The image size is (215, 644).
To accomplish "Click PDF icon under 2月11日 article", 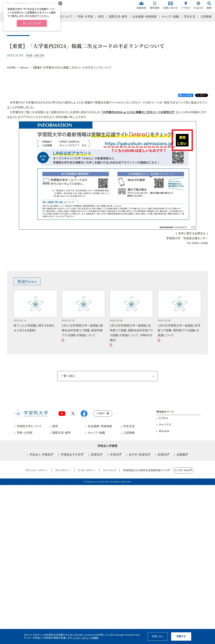I will pos(63,340).
